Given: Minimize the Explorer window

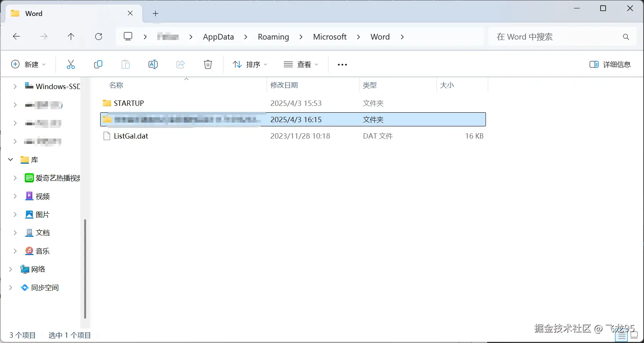Looking at the screenshot, I should [577, 8].
